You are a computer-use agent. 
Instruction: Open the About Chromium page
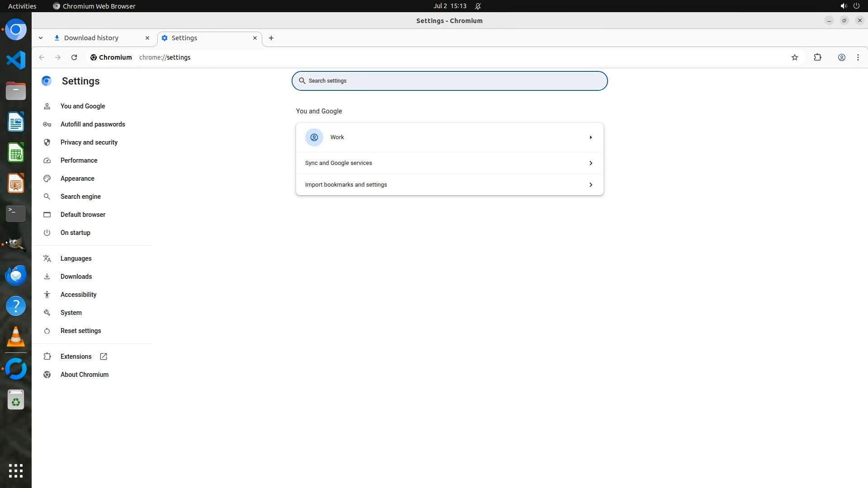pyautogui.click(x=85, y=375)
